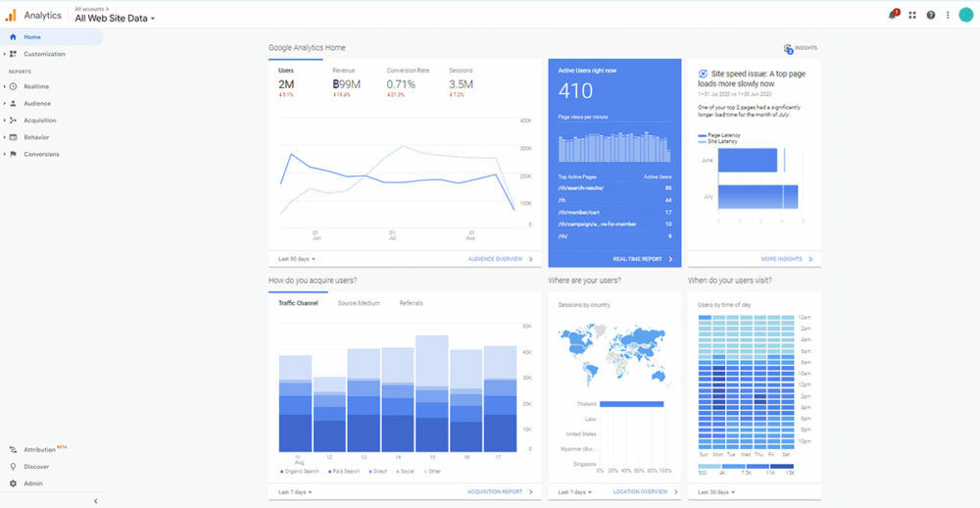Screen dimensions: 980x508
Task: Click the Audience person icon
Action: click(13, 103)
